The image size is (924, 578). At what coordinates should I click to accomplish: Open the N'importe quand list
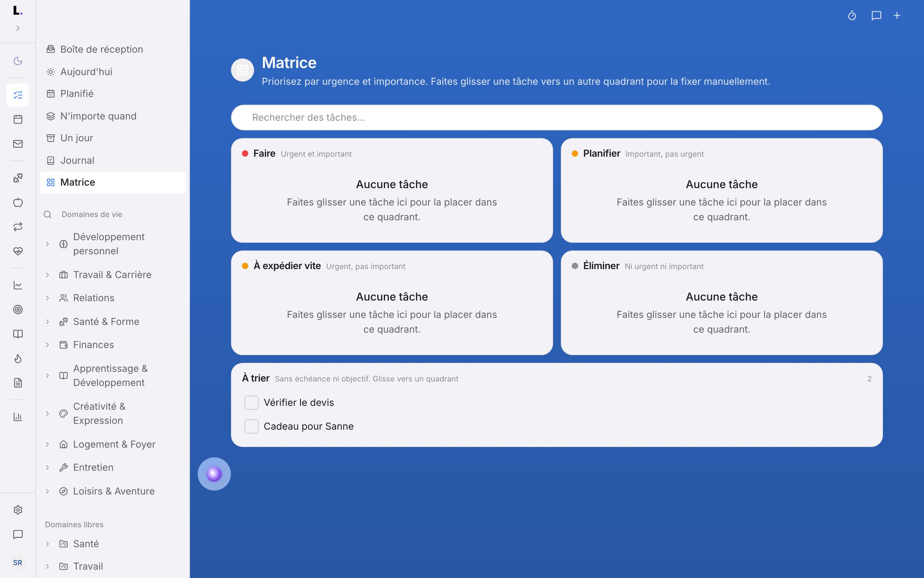click(x=113, y=116)
